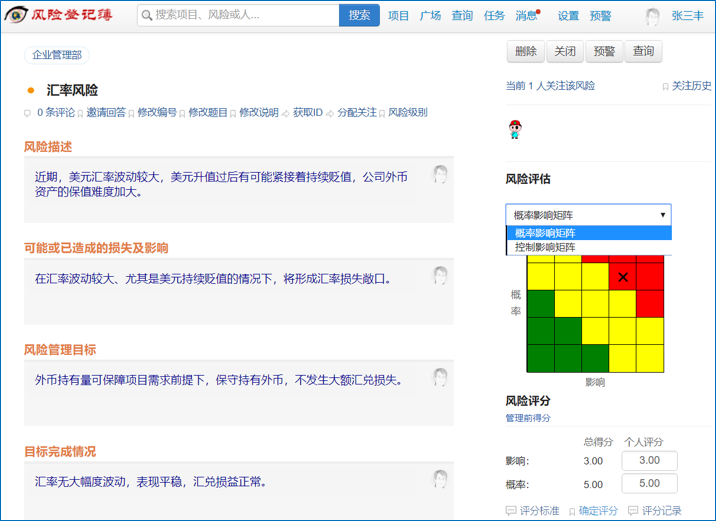Open 查询 in top navigation
Image resolution: width=716 pixels, height=521 pixels.
click(x=462, y=16)
